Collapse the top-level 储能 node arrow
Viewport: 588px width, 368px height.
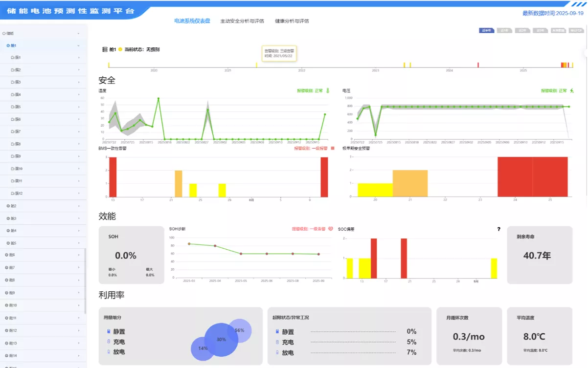point(79,33)
